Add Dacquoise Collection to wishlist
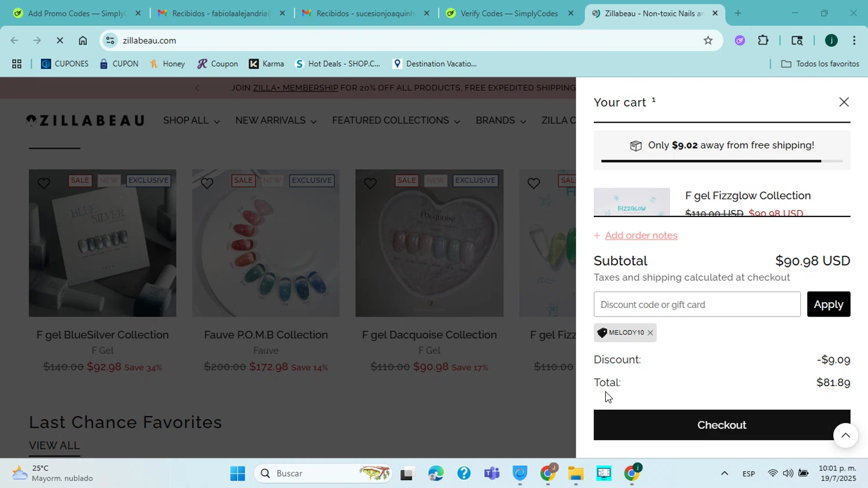Viewport: 868px width, 488px height. coord(370,184)
